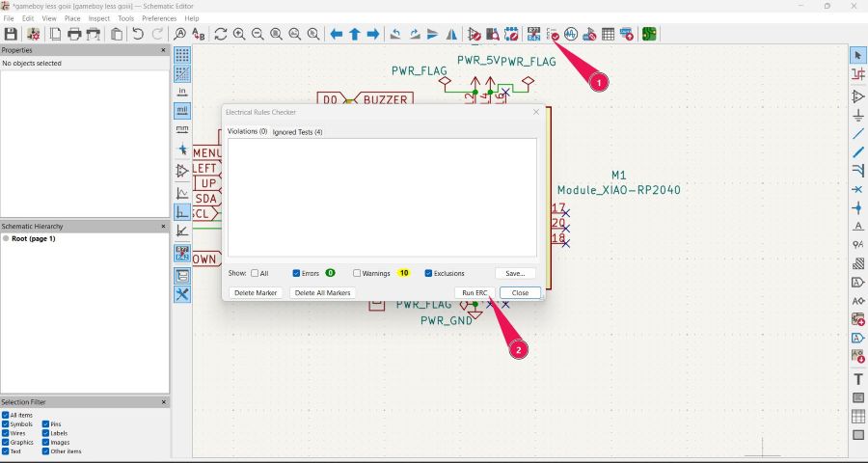Viewport: 868px width, 463px height.
Task: Close the Selection Filter panel
Action: point(163,402)
